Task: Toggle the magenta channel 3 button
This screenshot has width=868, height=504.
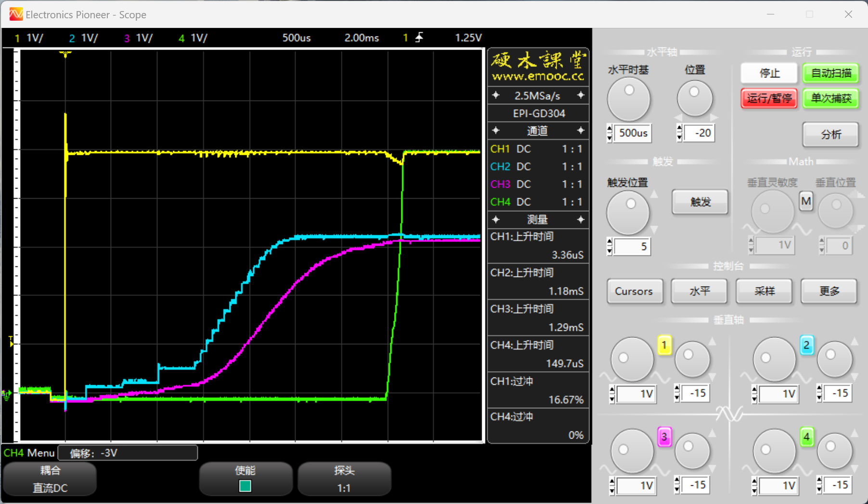Action: [664, 437]
